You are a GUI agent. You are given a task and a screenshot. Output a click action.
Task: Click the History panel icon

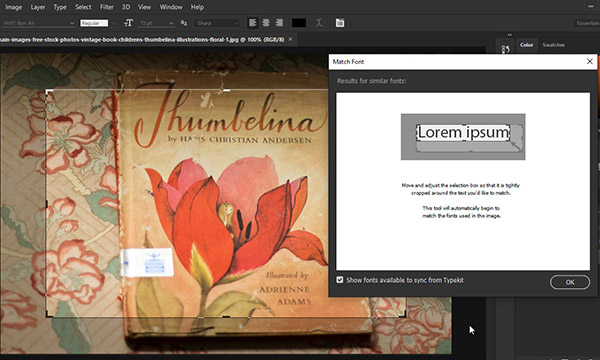(505, 49)
